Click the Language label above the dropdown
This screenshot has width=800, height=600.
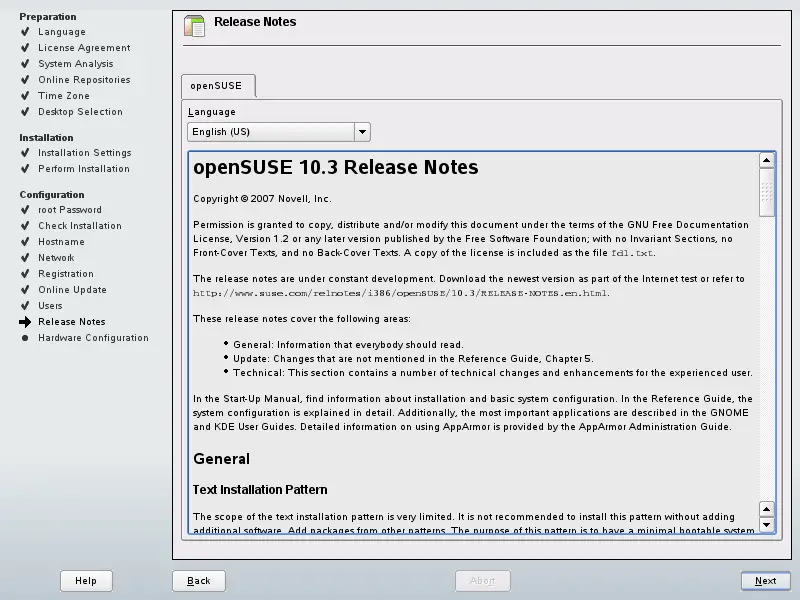[212, 112]
